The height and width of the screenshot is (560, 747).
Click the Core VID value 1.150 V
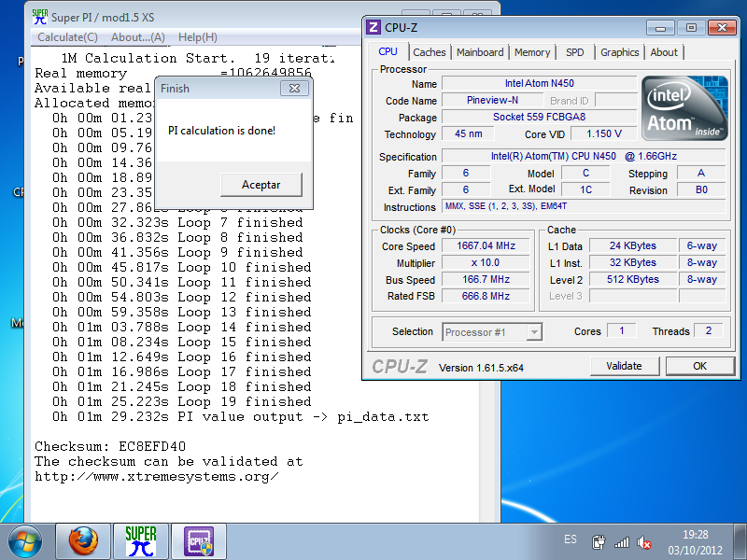pos(603,133)
